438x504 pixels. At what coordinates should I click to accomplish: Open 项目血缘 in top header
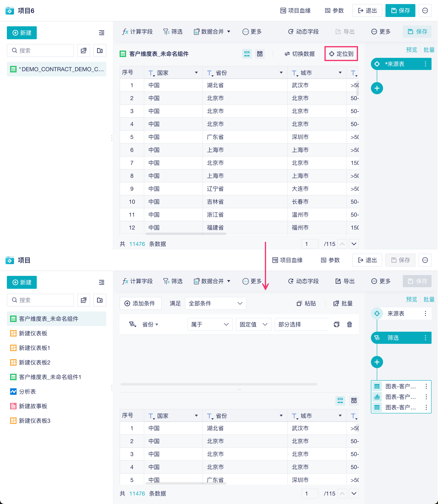click(295, 11)
